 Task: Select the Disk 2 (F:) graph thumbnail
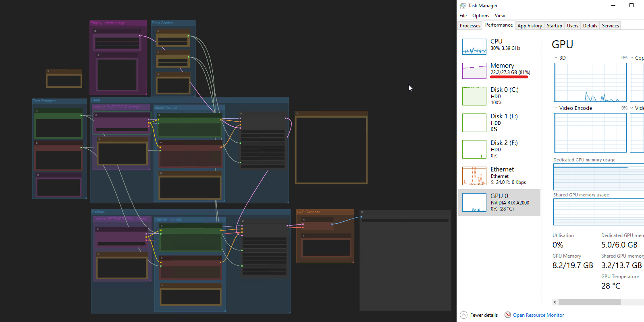click(474, 149)
